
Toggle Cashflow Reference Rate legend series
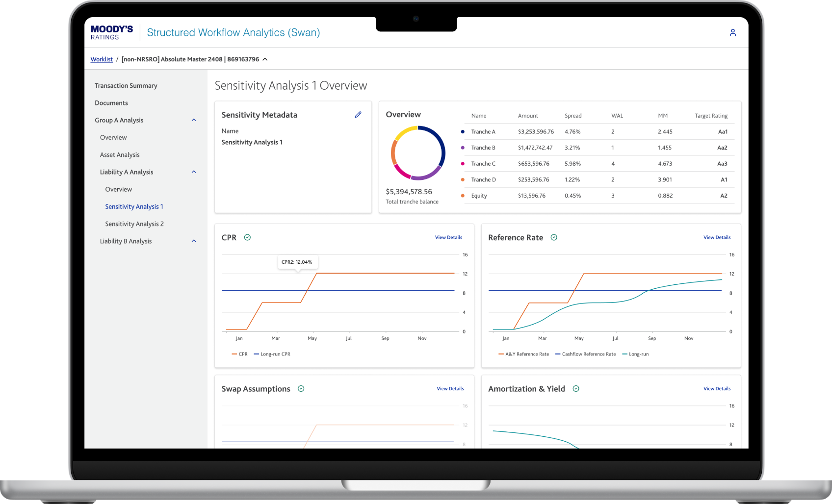pyautogui.click(x=586, y=354)
